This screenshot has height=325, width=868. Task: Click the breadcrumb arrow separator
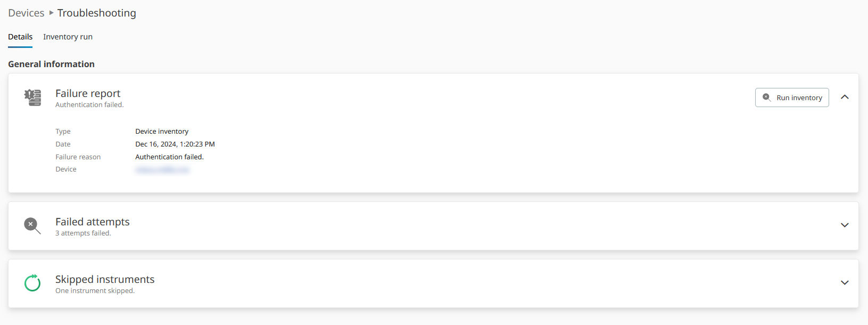[51, 13]
